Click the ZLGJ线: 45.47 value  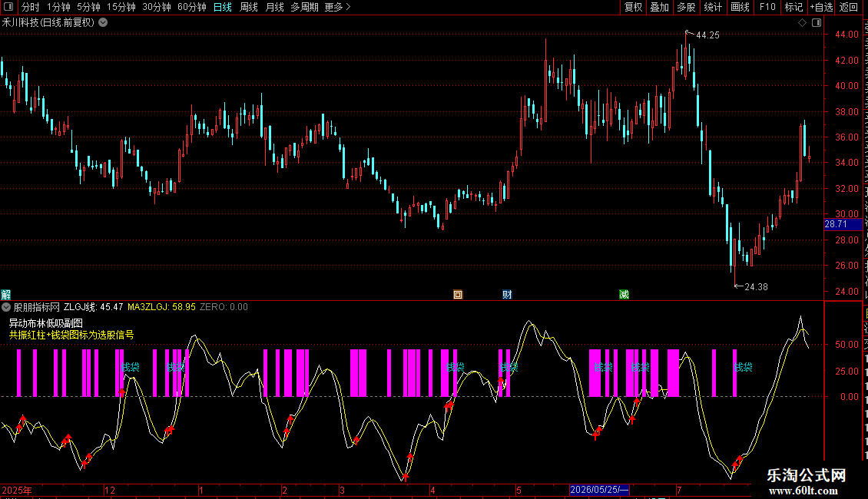coord(94,307)
